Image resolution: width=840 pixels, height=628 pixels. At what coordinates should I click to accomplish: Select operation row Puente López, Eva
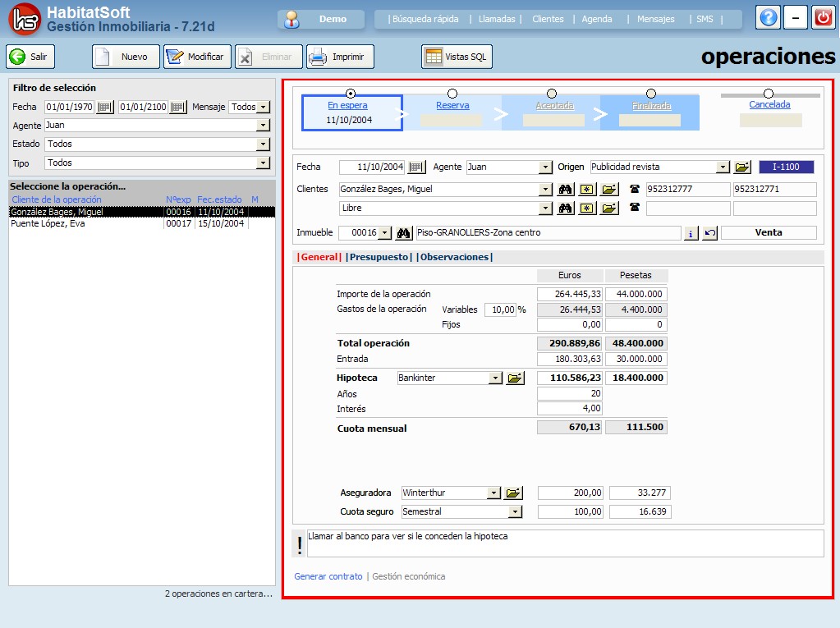(142, 224)
